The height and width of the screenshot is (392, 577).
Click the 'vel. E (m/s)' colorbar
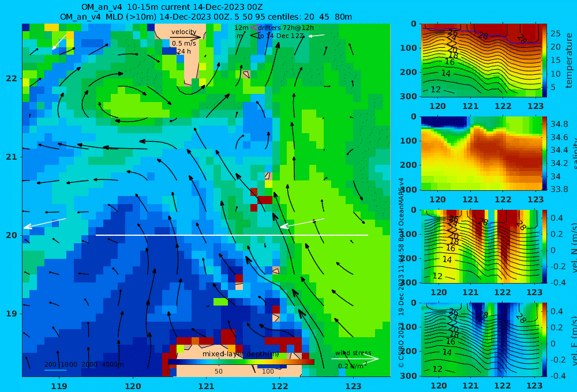pyautogui.click(x=545, y=340)
